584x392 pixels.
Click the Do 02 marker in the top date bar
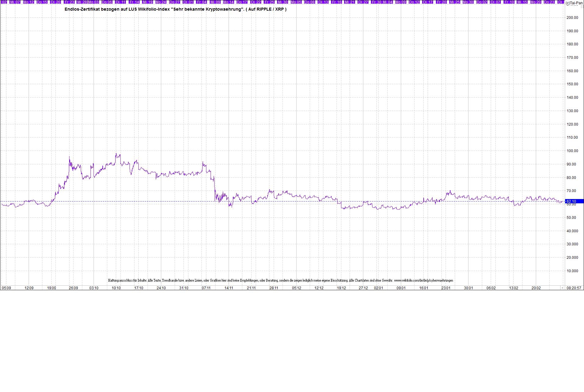pos(482,2)
